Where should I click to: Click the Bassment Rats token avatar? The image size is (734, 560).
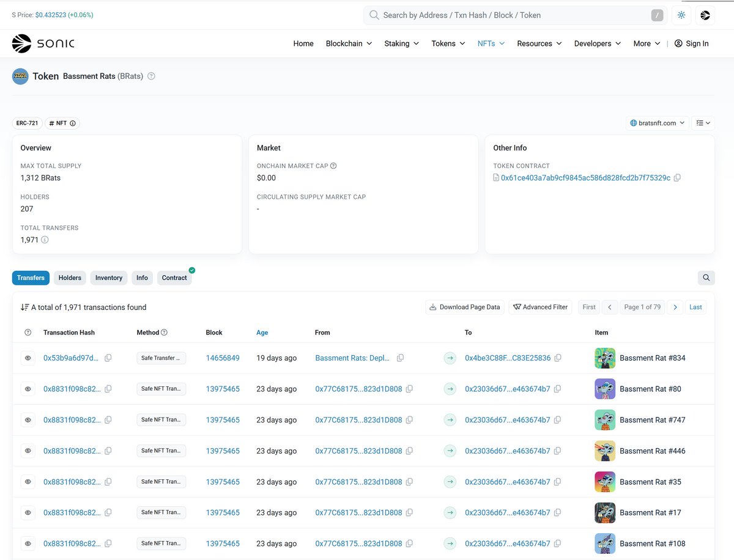point(20,76)
